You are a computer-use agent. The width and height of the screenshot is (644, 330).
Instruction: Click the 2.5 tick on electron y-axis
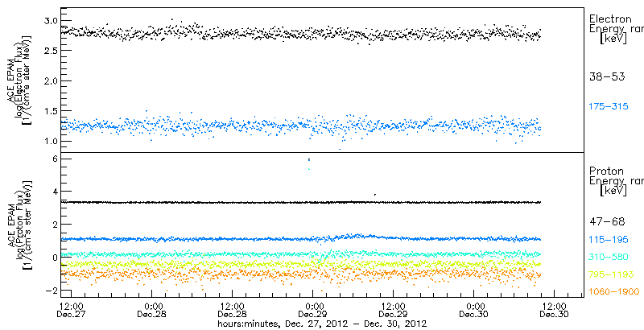[49, 51]
